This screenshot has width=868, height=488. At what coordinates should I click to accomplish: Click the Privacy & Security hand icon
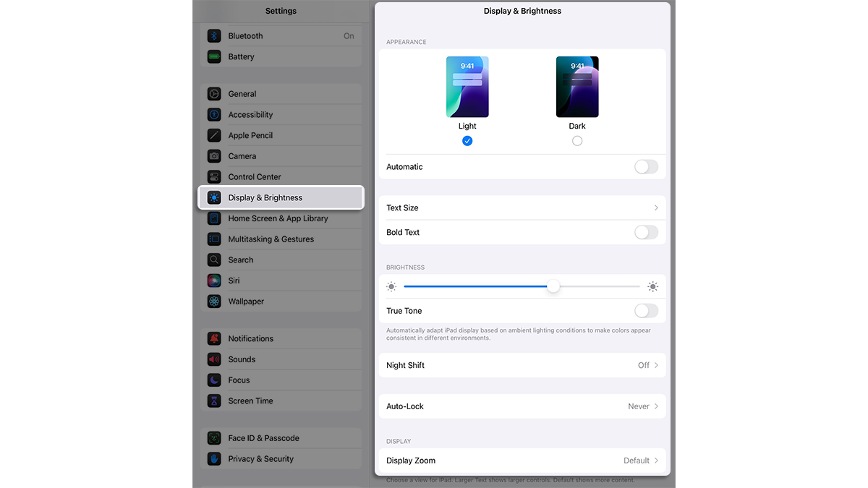(214, 458)
